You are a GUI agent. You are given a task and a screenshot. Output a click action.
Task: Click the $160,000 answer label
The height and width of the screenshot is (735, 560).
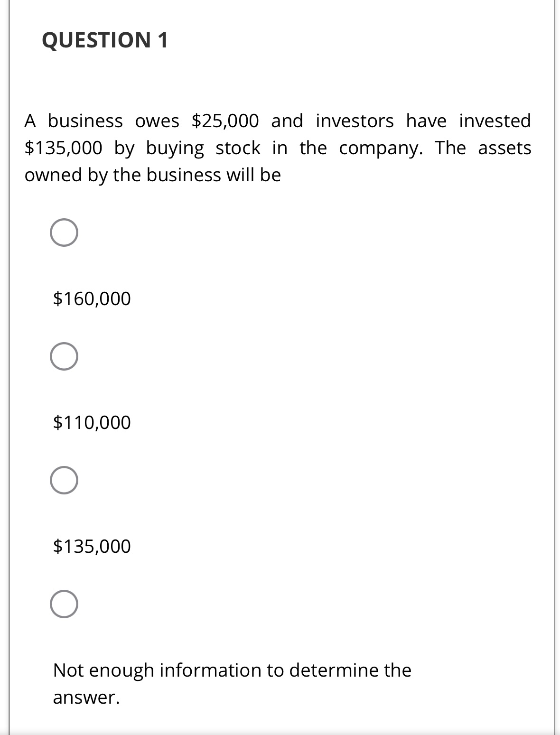click(x=92, y=298)
